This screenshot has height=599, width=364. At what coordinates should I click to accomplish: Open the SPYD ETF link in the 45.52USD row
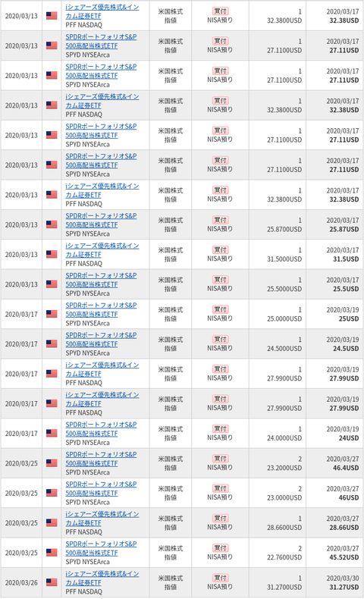(101, 548)
